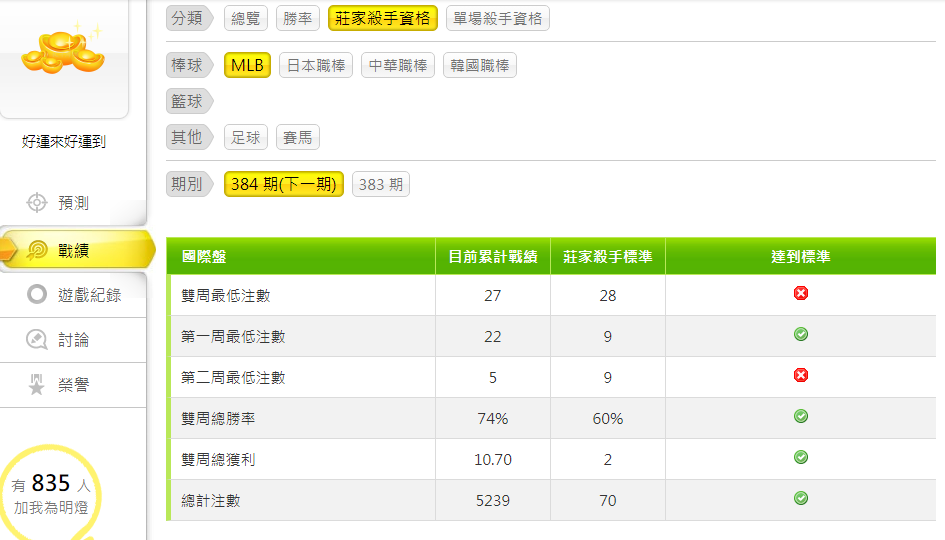The image size is (945, 540).
Task: Click green check in 第一周最低注數 row
Action: [800, 334]
